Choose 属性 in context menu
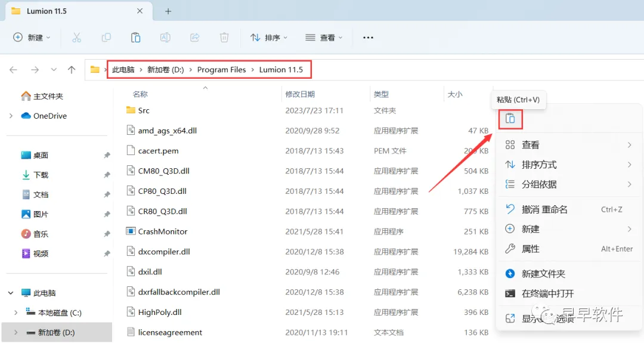This screenshot has height=343, width=644. (569, 249)
